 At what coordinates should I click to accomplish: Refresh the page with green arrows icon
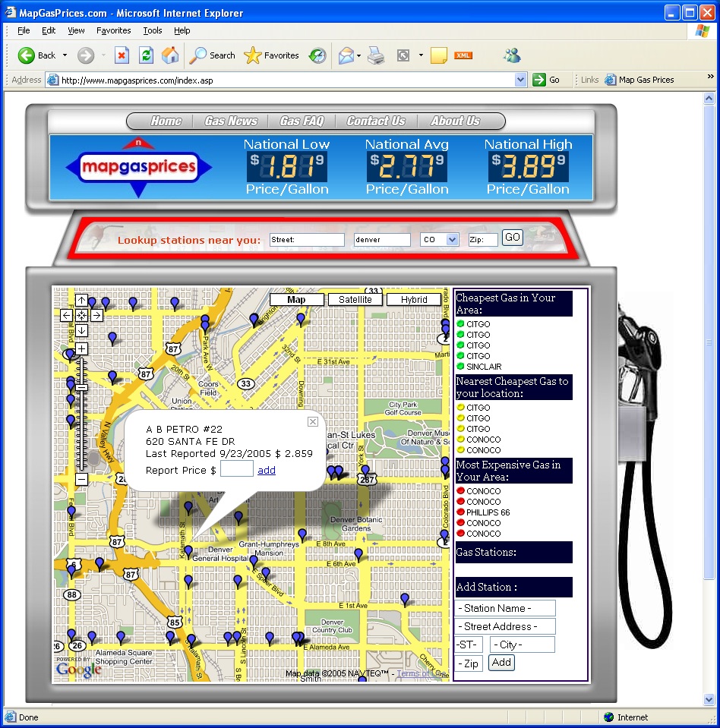(146, 55)
